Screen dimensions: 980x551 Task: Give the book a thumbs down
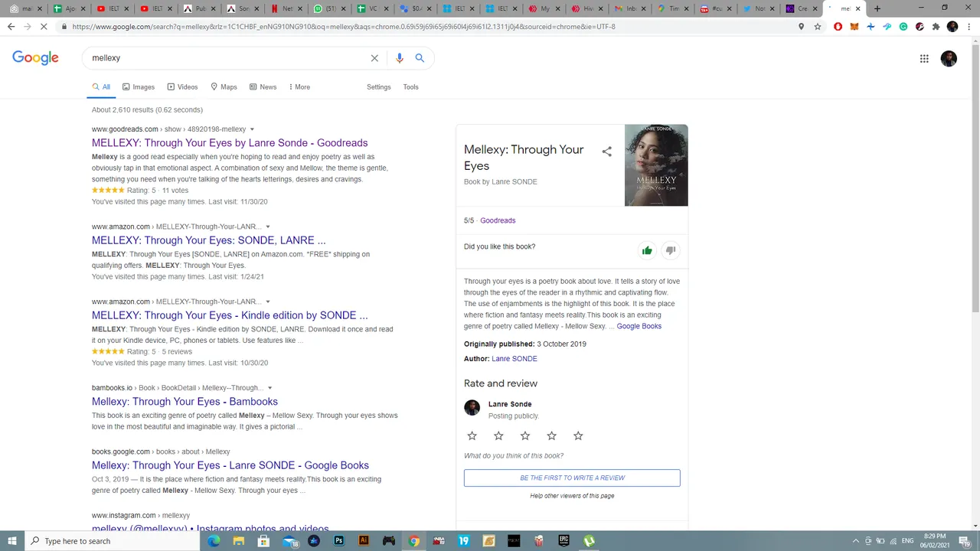[670, 250]
